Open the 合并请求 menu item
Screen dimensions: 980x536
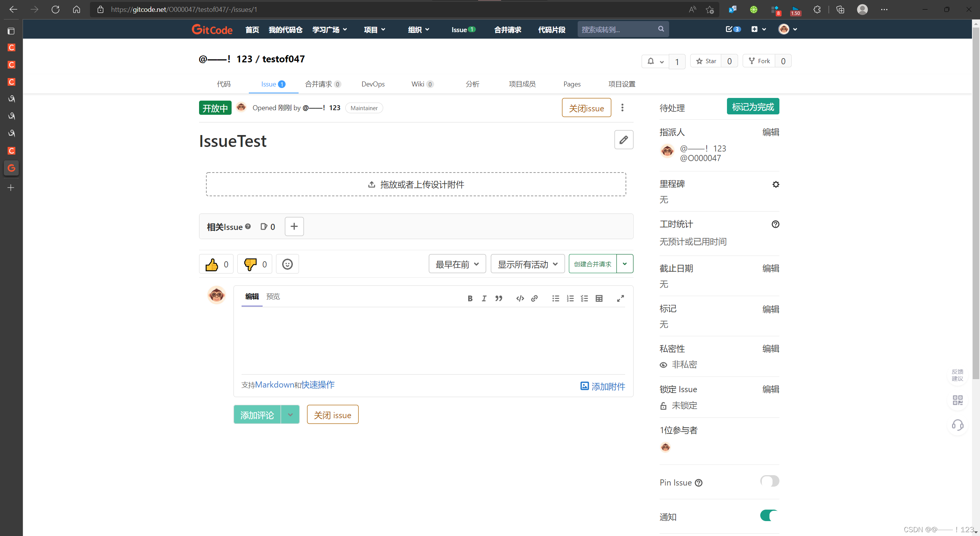point(507,29)
